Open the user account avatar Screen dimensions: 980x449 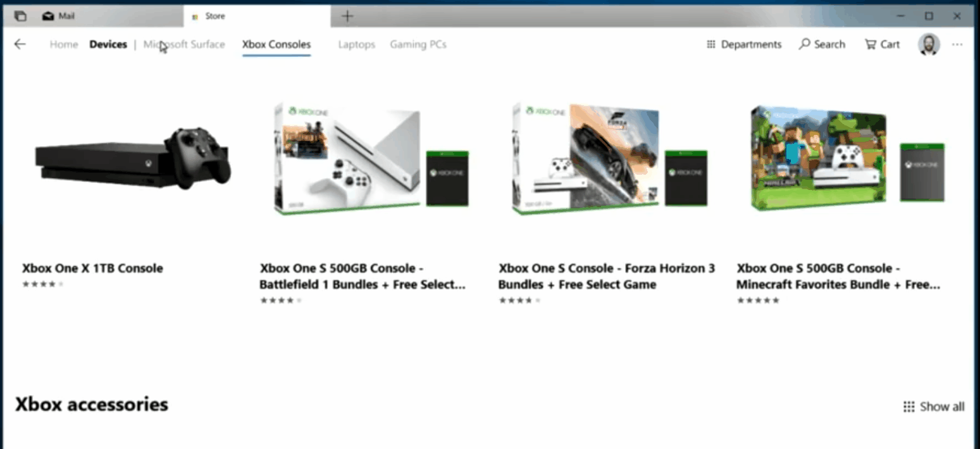929,44
